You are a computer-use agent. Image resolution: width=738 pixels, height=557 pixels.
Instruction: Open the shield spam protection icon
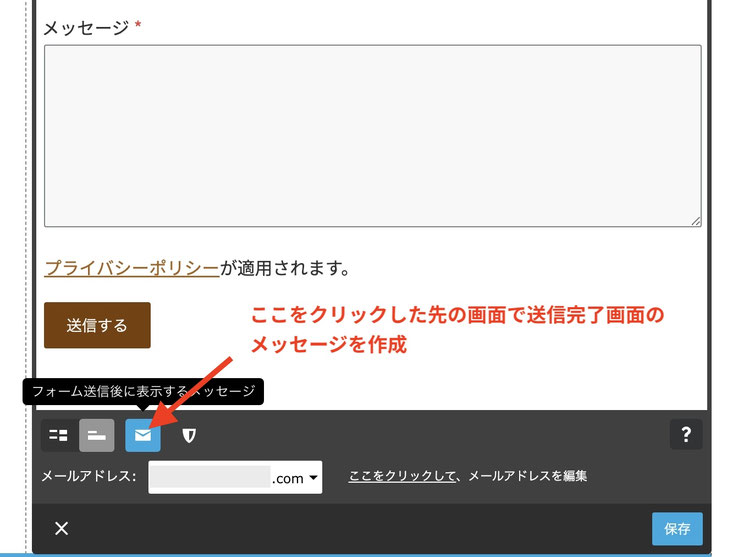[189, 436]
